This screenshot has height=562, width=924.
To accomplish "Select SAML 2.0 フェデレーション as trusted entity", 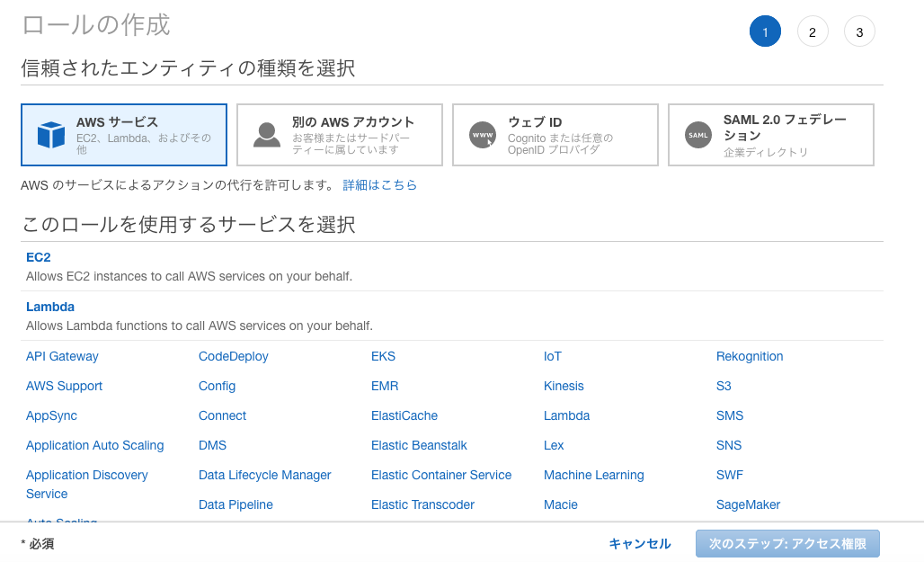I will 769,135.
